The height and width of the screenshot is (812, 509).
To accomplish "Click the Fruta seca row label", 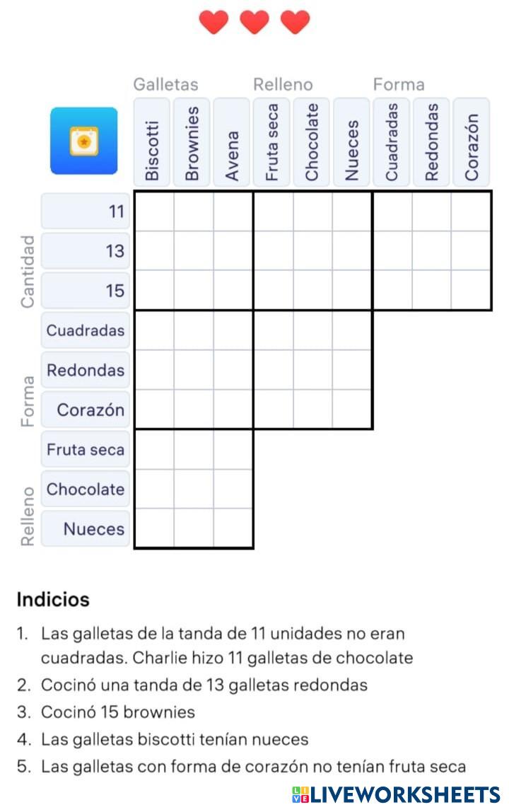I will 86,449.
